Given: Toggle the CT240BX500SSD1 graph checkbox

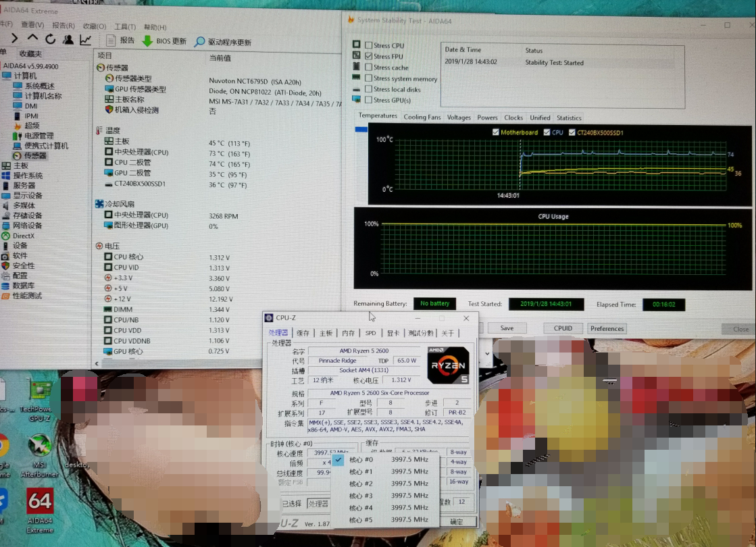Looking at the screenshot, I should (x=572, y=132).
